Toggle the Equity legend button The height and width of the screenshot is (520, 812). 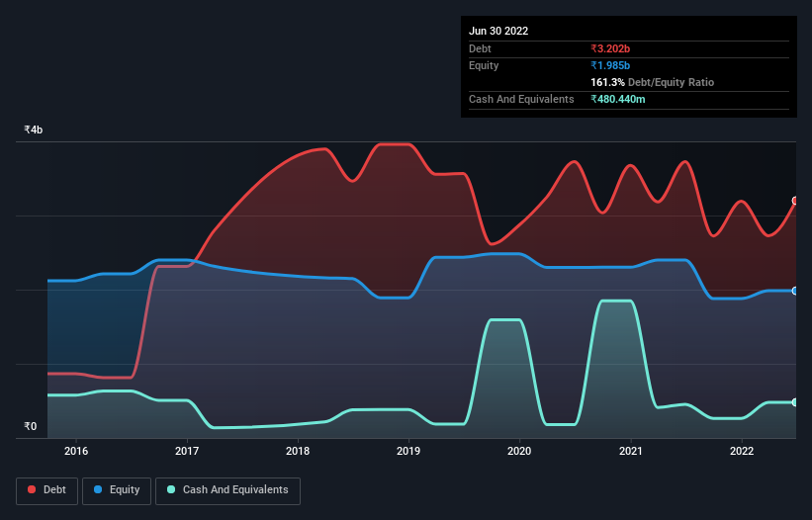117,490
